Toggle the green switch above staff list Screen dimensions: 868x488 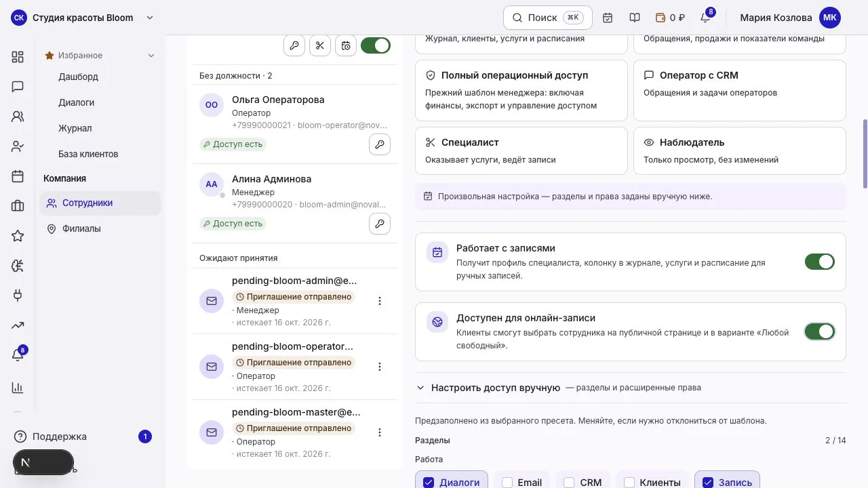(376, 45)
